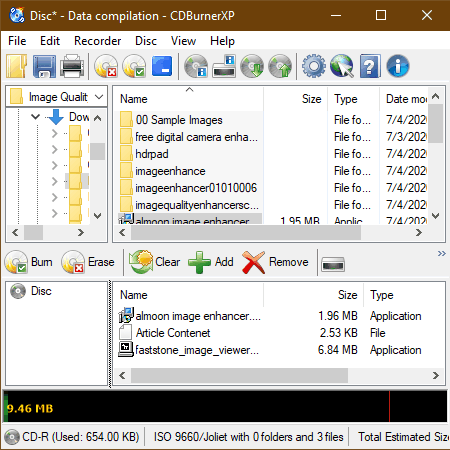Open the Image Quality folder dropdown

(99, 97)
